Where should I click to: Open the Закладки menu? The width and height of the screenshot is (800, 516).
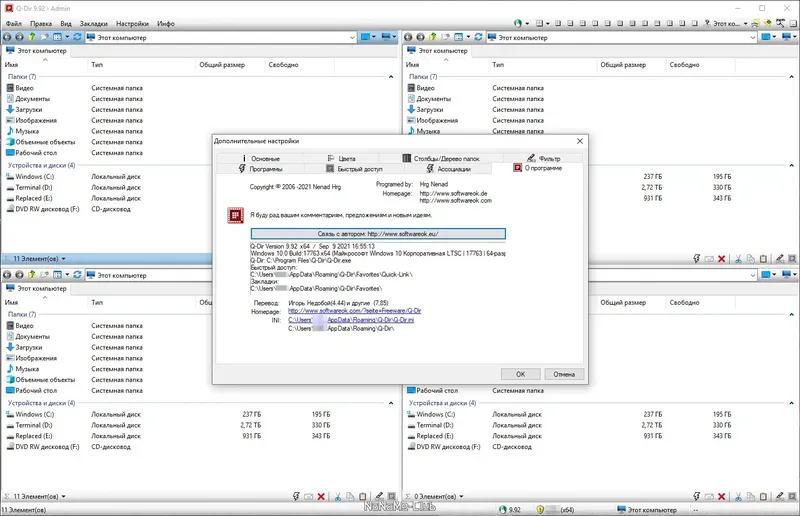(x=93, y=23)
